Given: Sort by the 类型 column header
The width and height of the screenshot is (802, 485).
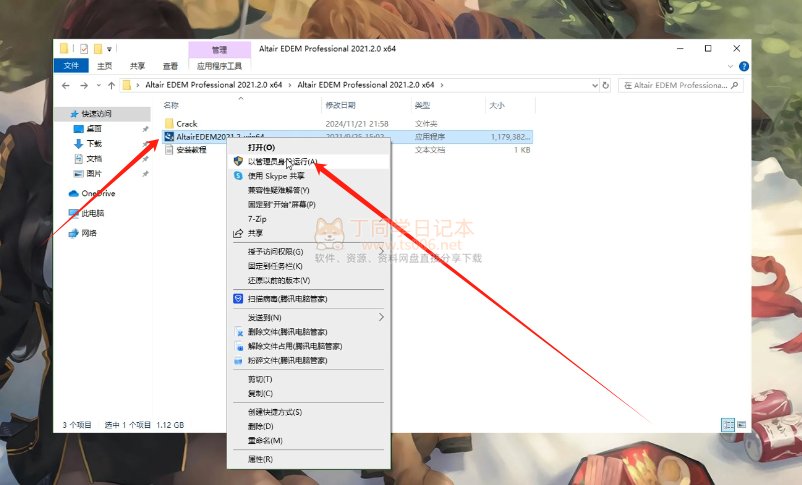Looking at the screenshot, I should [422, 105].
